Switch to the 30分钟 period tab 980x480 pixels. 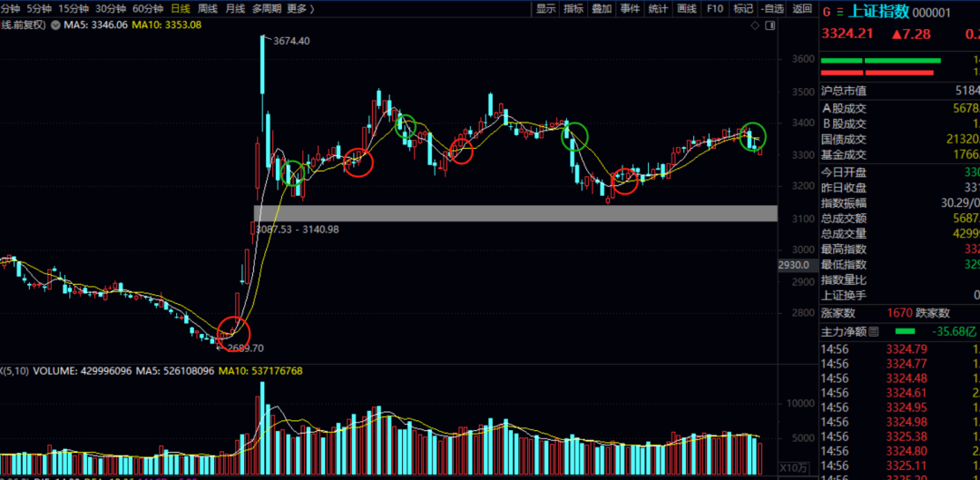111,9
